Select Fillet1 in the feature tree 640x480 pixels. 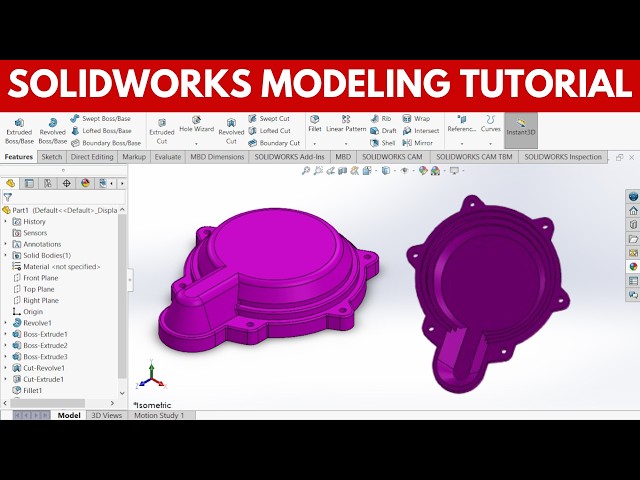[27, 390]
